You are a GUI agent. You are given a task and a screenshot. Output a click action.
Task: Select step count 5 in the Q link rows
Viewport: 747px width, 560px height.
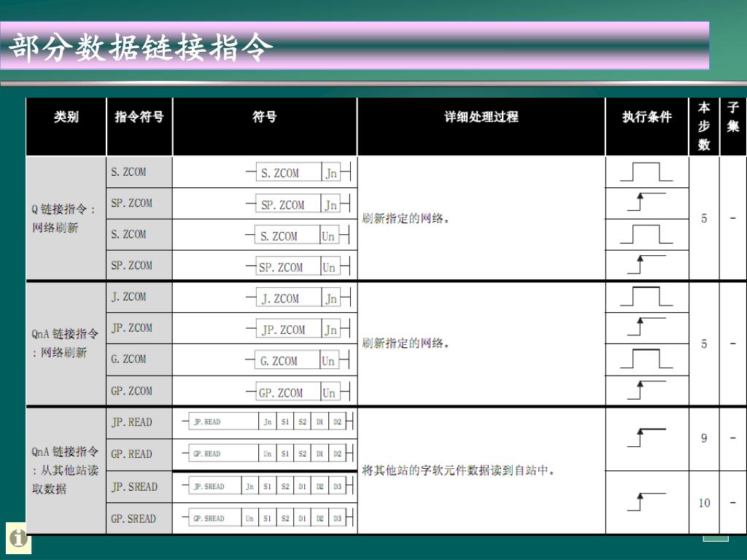pos(704,219)
